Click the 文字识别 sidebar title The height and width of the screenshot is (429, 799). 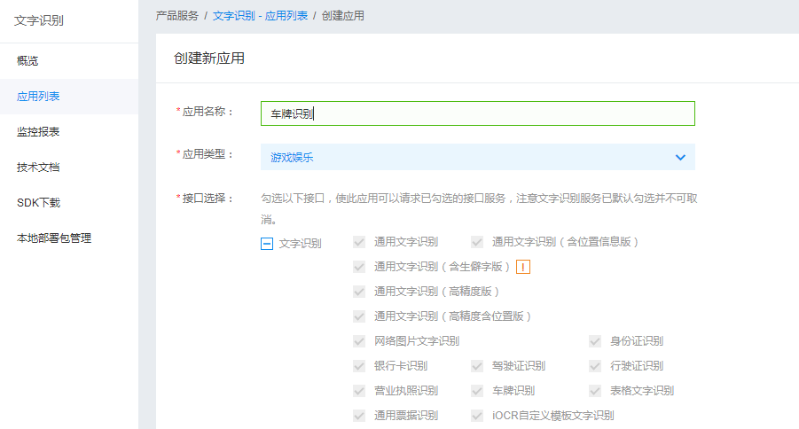(39, 20)
